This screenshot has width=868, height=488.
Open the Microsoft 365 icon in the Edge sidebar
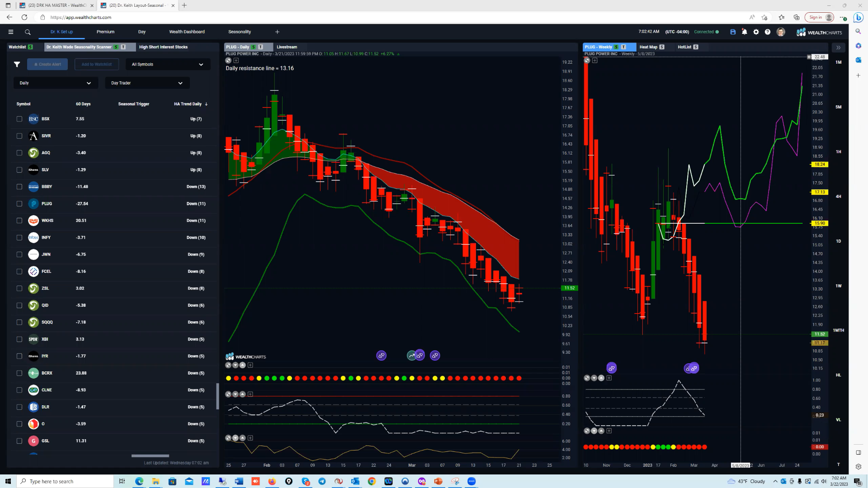point(858,46)
